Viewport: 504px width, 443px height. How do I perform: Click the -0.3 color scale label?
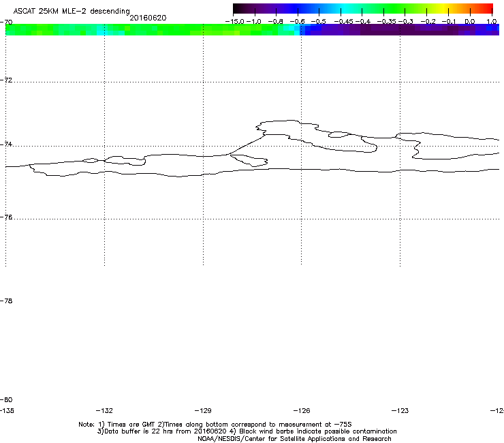tap(406, 22)
